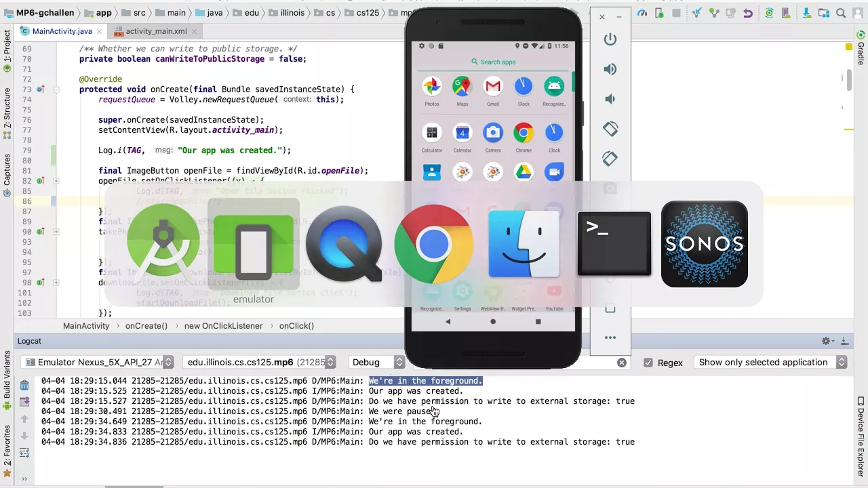Viewport: 868px width, 488px height.
Task: Click onCreate() in editor breadcrumb
Action: 146,325
